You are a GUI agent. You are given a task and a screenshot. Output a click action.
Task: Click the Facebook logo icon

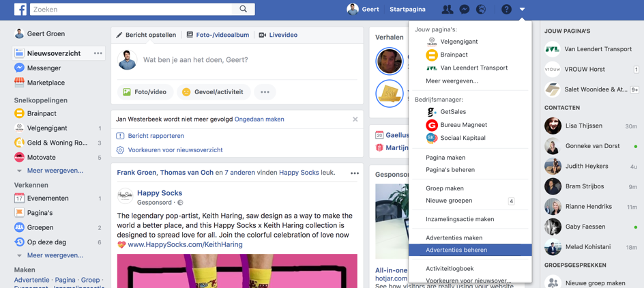pos(20,9)
